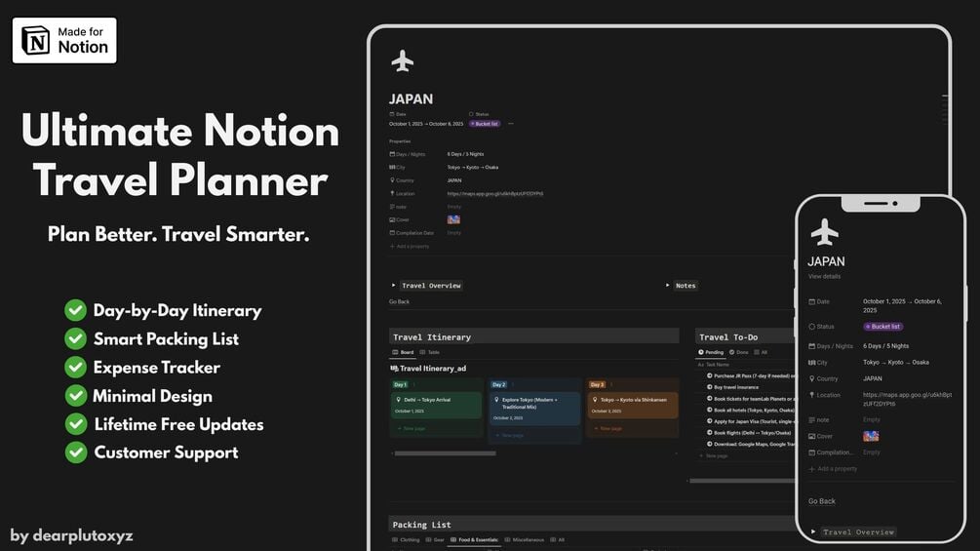Screen dimensions: 980x551
Task: Click the three-dot menu beside the tablet Bucket list tag
Action: [x=511, y=124]
